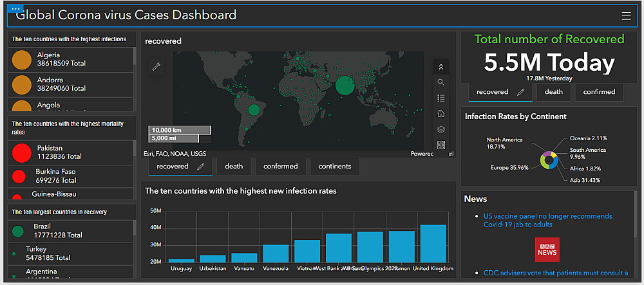Show the map legend list
The image size is (644, 285).
(x=440, y=98)
